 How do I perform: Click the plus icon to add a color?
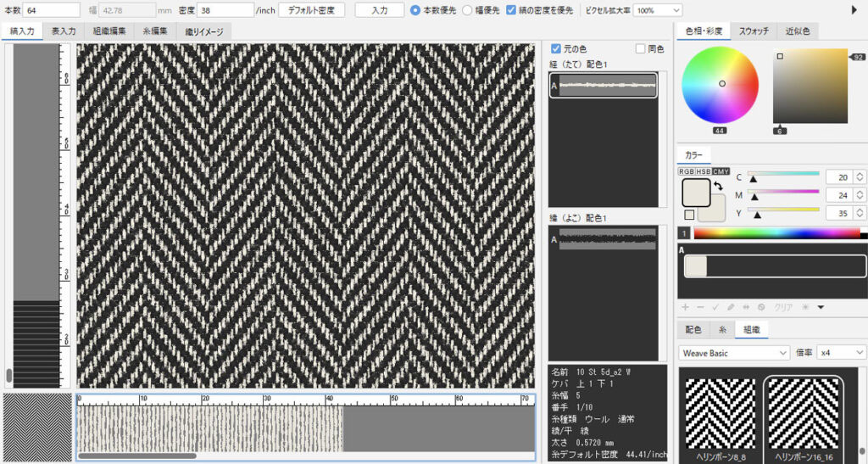[x=685, y=307]
